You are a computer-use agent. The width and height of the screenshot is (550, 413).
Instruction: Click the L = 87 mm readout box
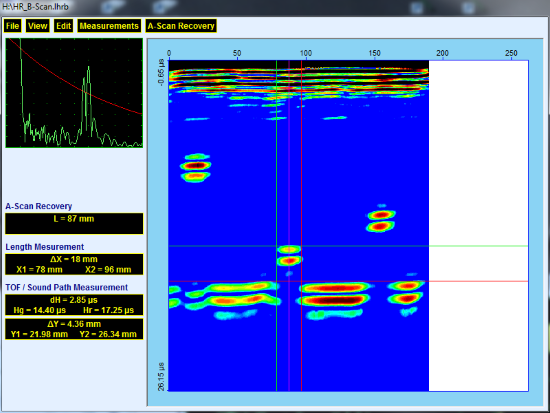74,223
